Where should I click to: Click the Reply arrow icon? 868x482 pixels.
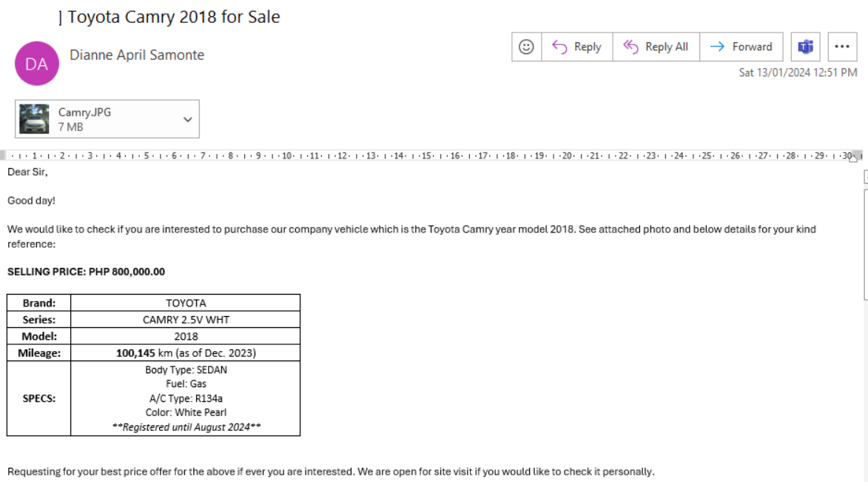559,47
